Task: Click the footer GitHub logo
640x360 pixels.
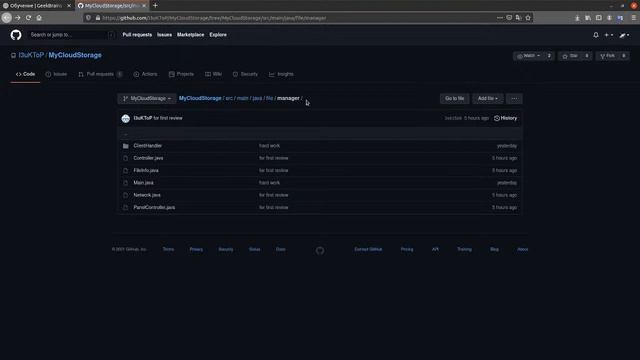Action: click(x=320, y=251)
